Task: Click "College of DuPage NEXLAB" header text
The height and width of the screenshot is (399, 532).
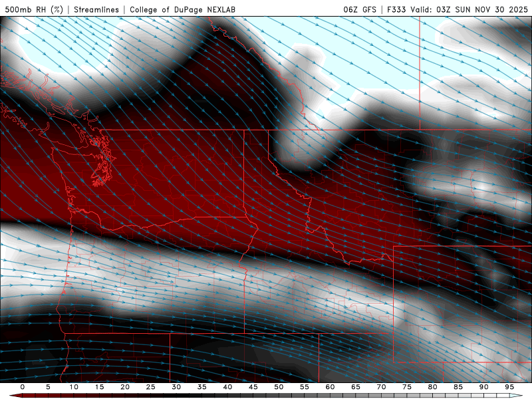Action: tap(182, 9)
